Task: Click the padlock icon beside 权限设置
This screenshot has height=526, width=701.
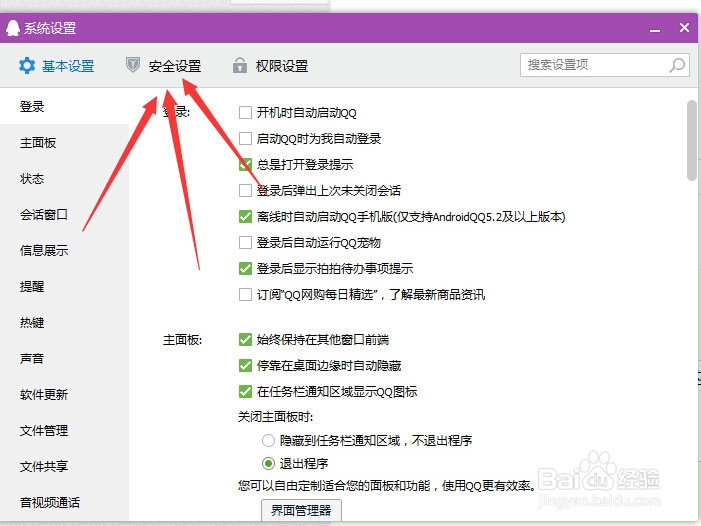Action: click(x=240, y=65)
